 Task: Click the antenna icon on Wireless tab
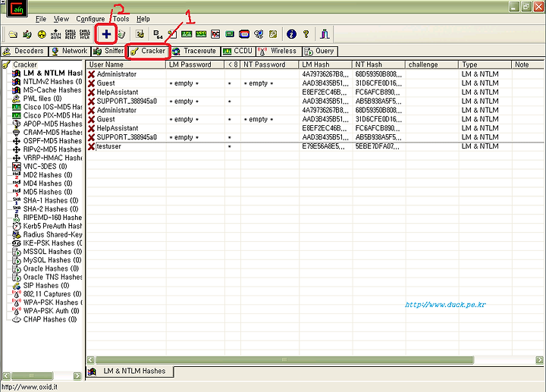262,52
